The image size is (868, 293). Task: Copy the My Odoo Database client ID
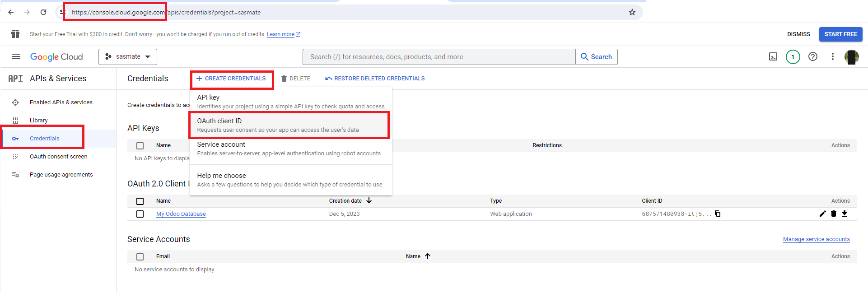pyautogui.click(x=718, y=214)
